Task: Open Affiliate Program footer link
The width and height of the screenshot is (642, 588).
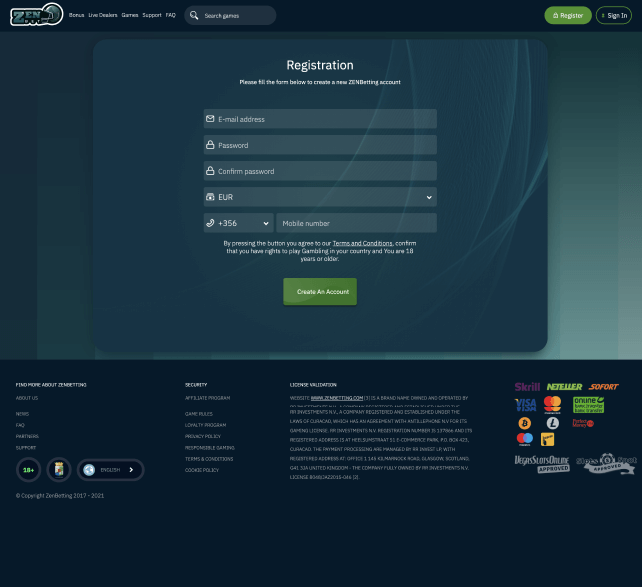Action: tap(208, 398)
